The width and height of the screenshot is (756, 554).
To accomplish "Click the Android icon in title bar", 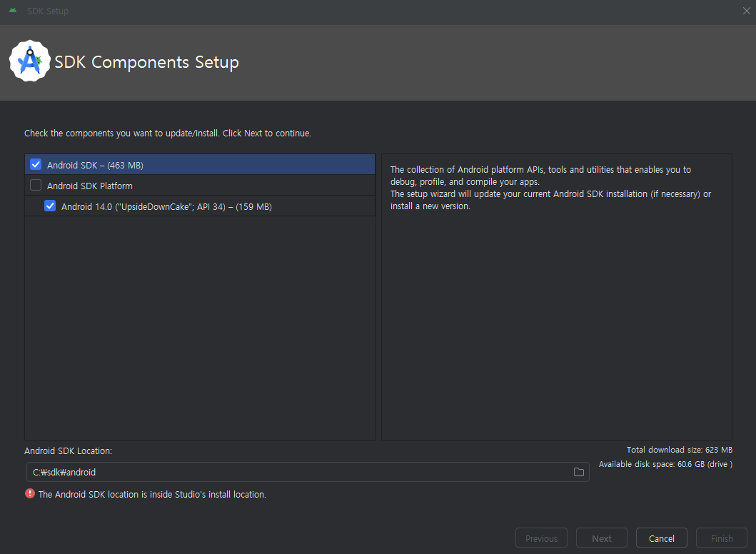I will pos(13,11).
